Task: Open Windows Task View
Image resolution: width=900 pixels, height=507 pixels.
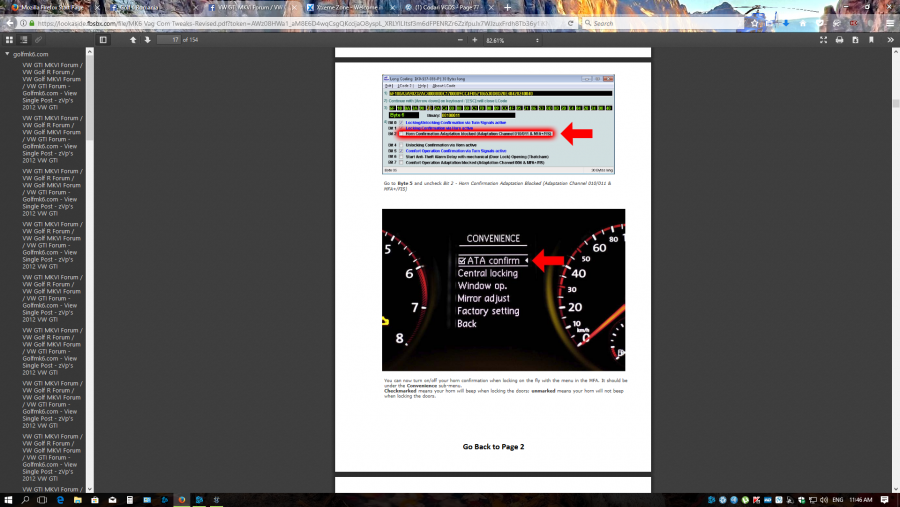Action: (42, 500)
